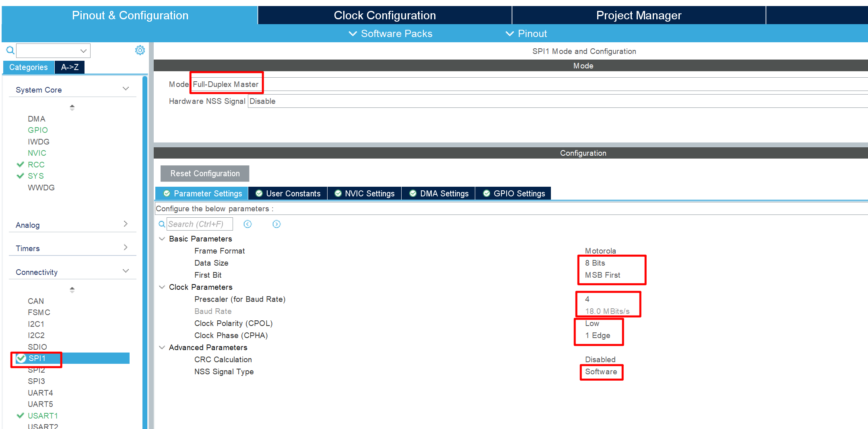Open the GPIO Settings tab
Screen dimensions: 868x429
coord(513,194)
